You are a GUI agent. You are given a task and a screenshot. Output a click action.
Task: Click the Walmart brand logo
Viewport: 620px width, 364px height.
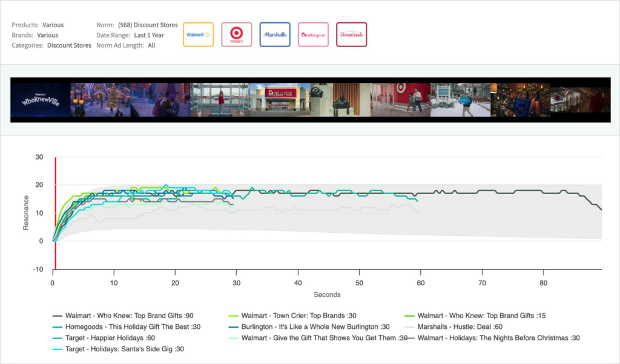point(198,35)
